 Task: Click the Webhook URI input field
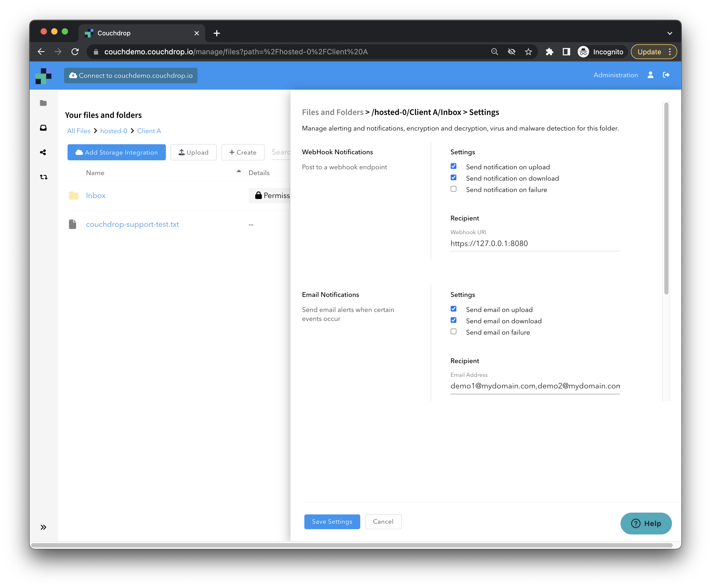[535, 243]
